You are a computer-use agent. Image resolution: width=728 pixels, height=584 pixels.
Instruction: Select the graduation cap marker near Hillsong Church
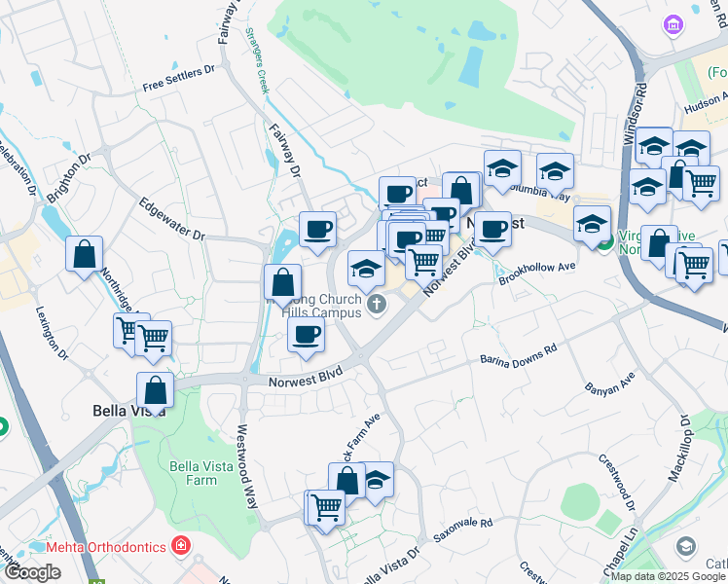click(366, 272)
